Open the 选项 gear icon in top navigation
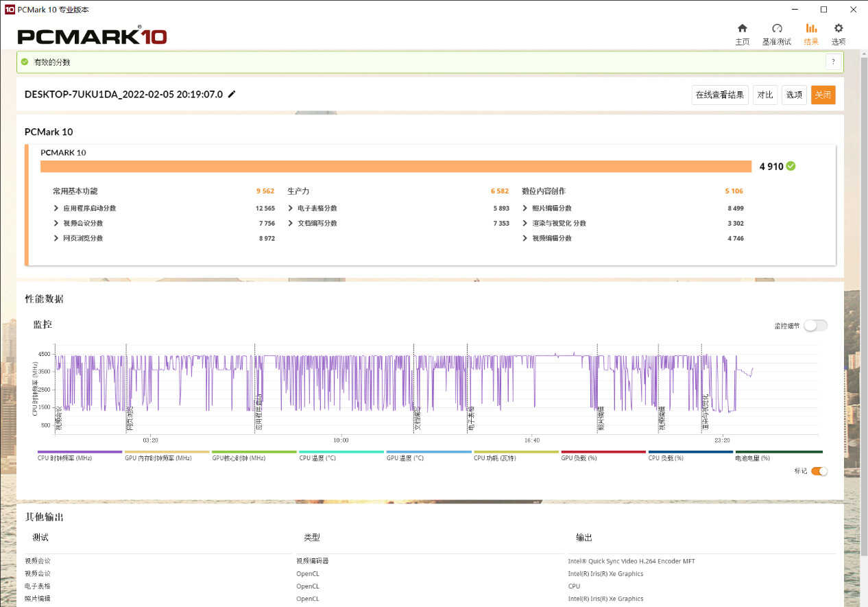 tap(839, 28)
